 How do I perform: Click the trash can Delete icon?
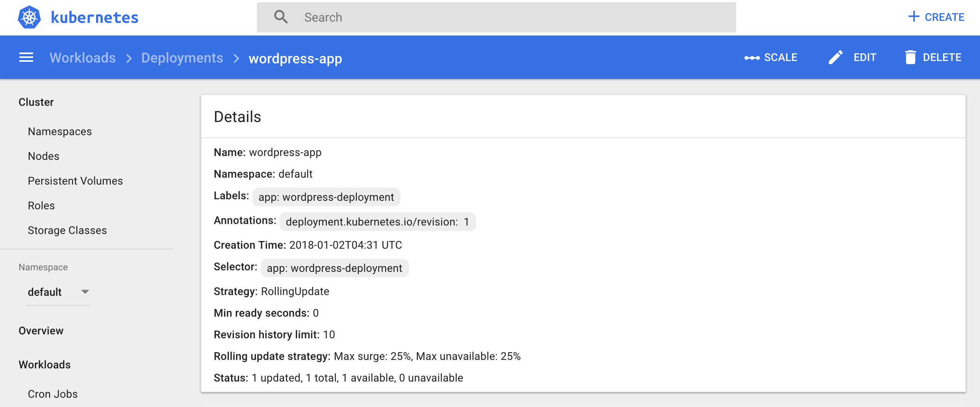911,57
